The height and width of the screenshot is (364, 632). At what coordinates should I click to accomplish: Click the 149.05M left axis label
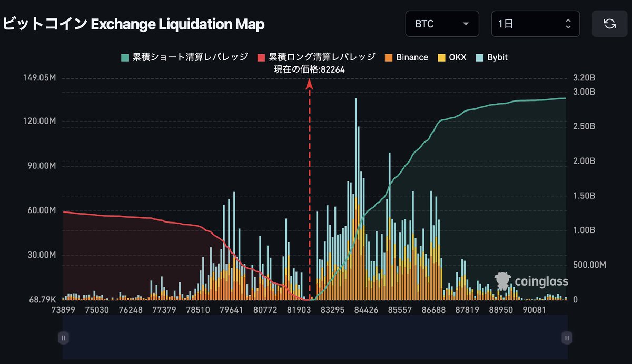pyautogui.click(x=39, y=78)
